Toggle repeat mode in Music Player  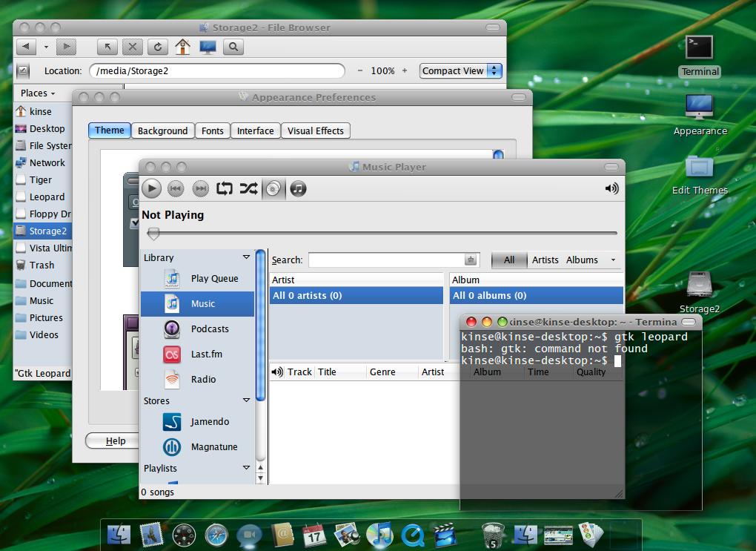(224, 188)
